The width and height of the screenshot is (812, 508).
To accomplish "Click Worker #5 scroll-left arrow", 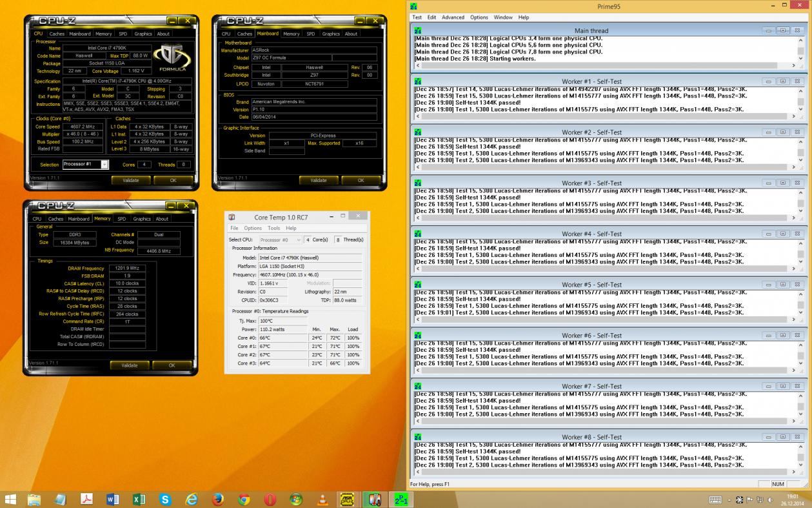I will 417,320.
